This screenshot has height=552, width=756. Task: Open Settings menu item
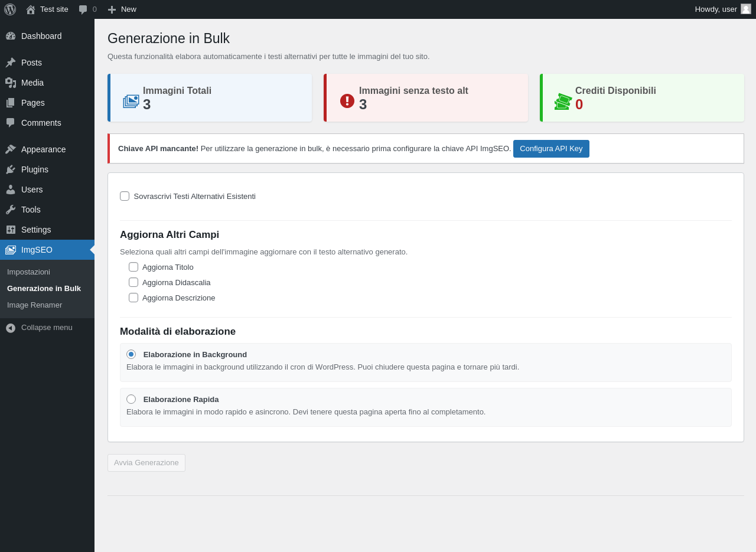point(47,230)
